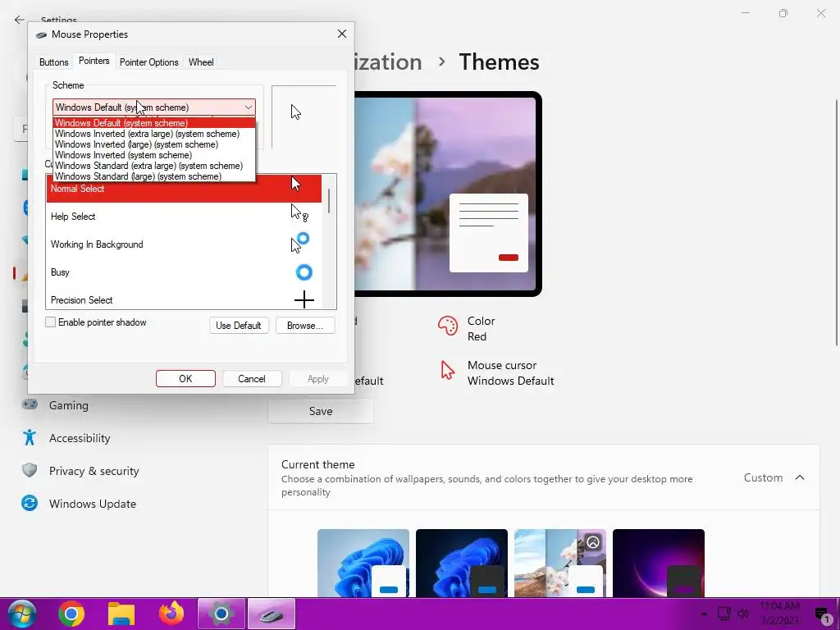
Task: Enable pointer shadow checkbox
Action: [50, 322]
